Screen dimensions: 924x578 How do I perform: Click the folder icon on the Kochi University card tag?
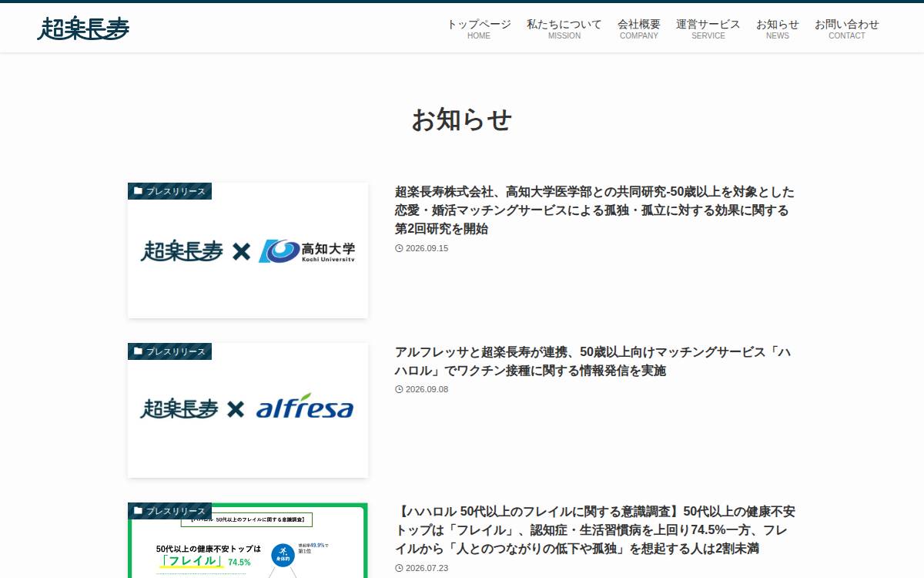pos(138,191)
